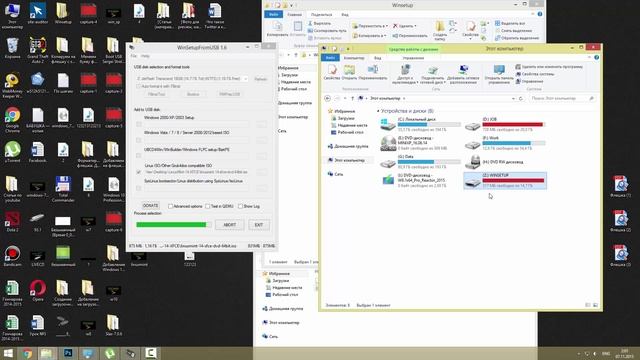Open Подключить сетевой диск dropdown

point(432,74)
